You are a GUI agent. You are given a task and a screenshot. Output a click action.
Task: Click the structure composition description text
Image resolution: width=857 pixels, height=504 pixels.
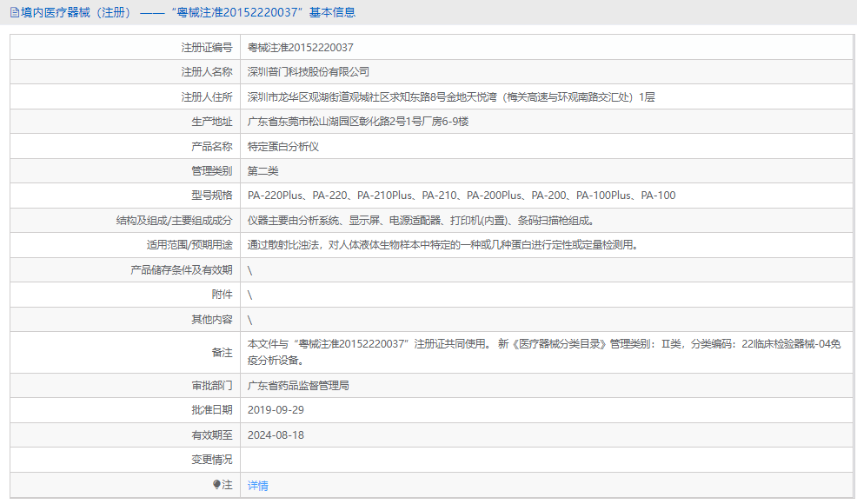tap(422, 221)
